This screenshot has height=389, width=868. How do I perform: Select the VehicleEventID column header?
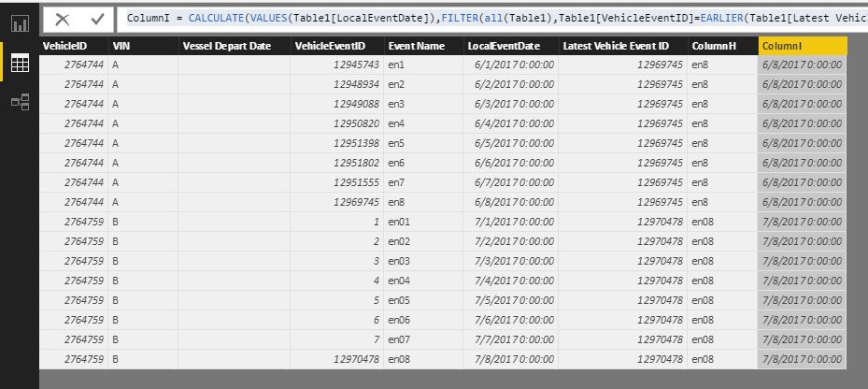(337, 46)
